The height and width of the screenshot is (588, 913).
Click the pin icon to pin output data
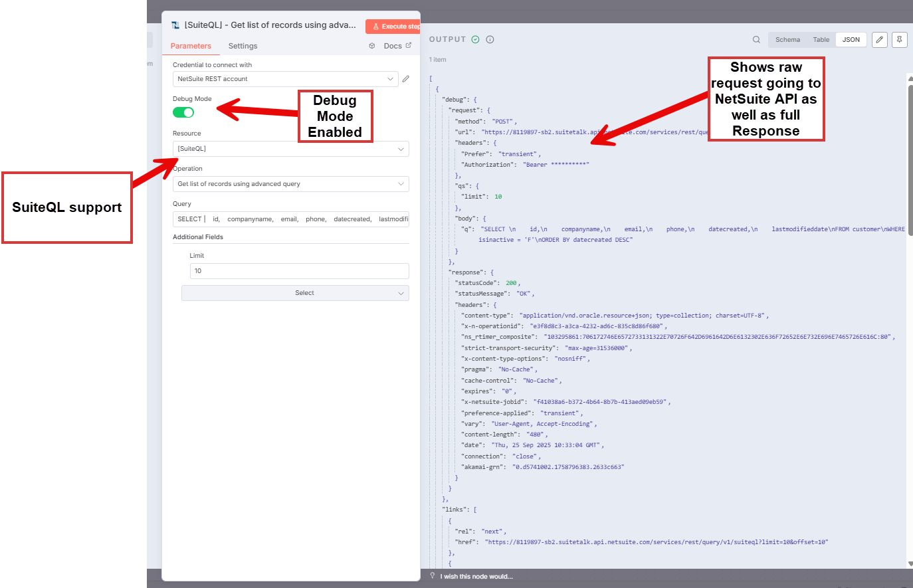[x=899, y=40]
